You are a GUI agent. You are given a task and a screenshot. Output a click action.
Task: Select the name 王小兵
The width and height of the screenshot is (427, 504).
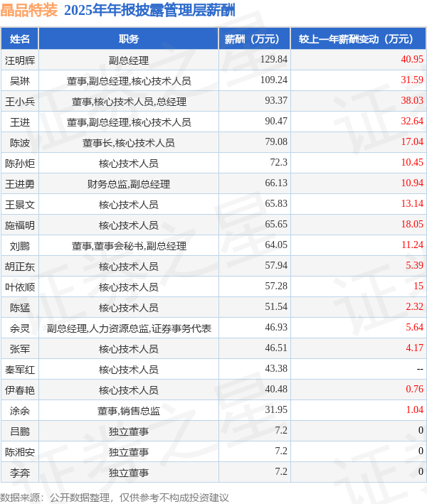click(20, 101)
